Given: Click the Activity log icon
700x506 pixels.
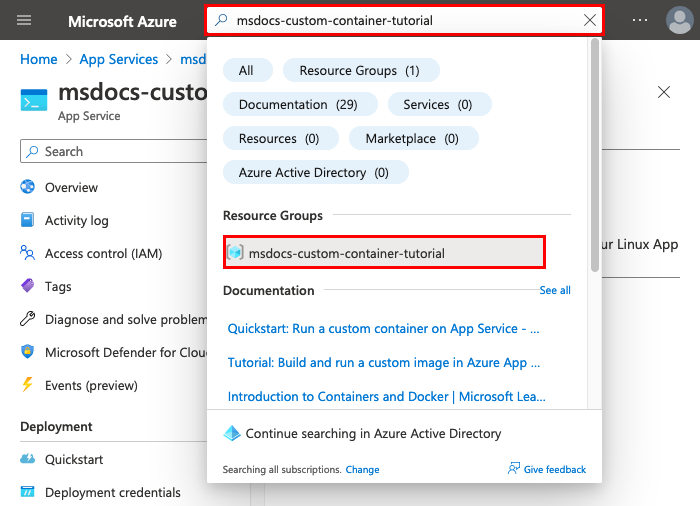Looking at the screenshot, I should 27,221.
